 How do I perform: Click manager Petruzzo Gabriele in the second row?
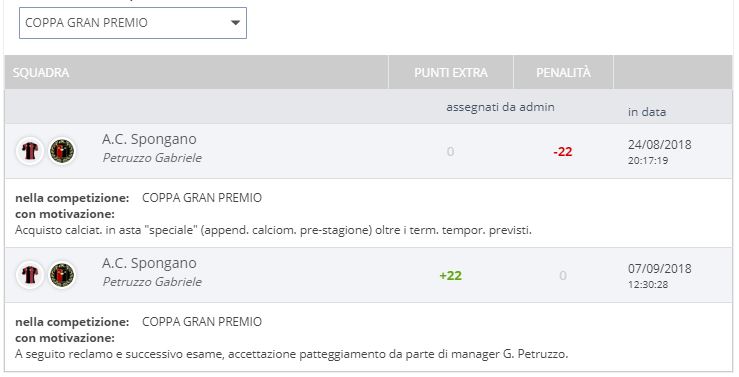coord(152,282)
